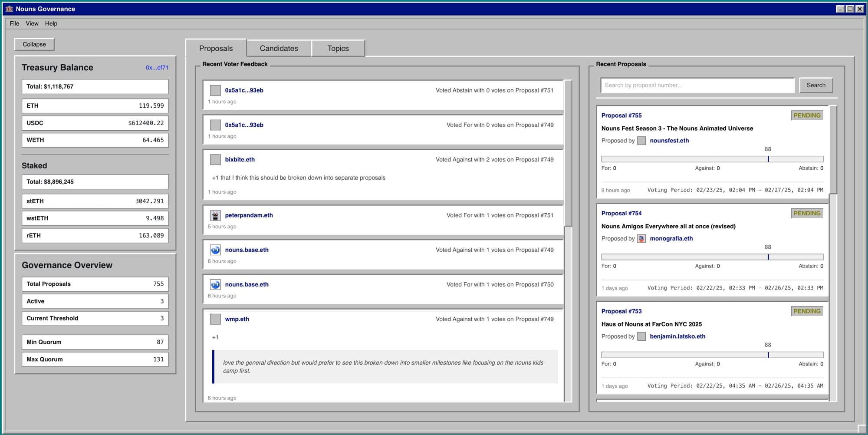868x435 pixels.
Task: Click the Total Proposals 755 row
Action: 95,284
